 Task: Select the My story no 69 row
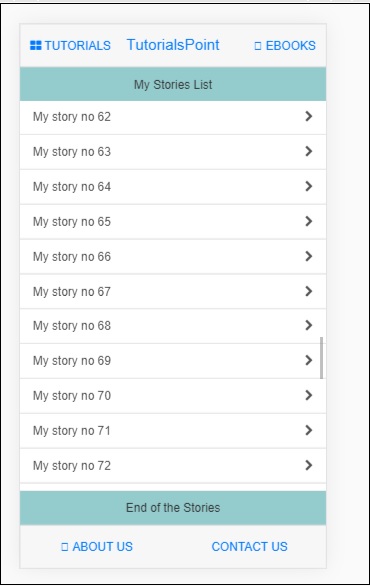(x=173, y=361)
